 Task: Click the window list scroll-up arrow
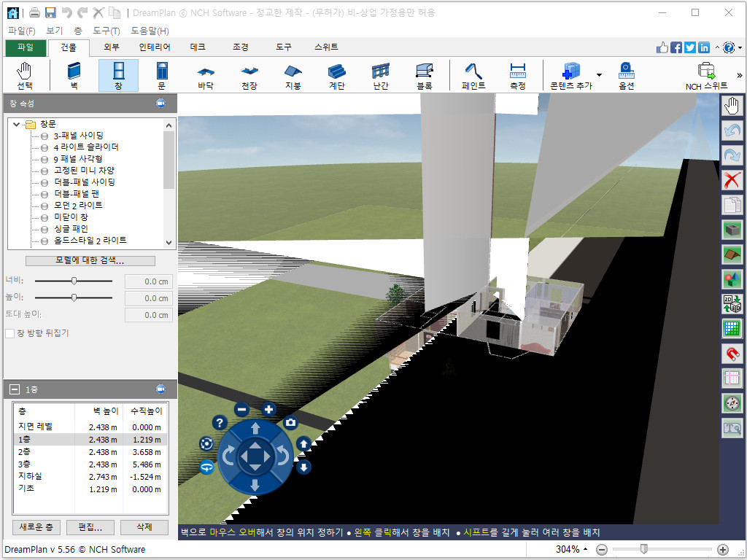coord(169,125)
